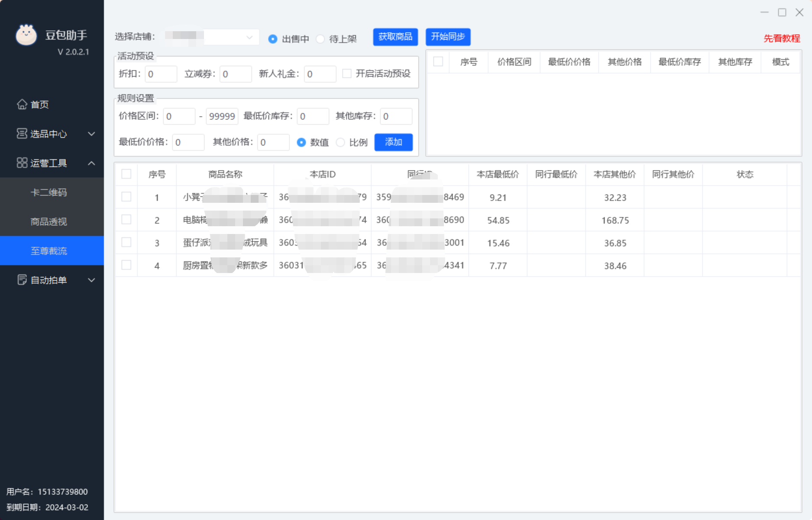Click the 选品中心 sidebar icon
The width and height of the screenshot is (812, 520).
pyautogui.click(x=22, y=133)
